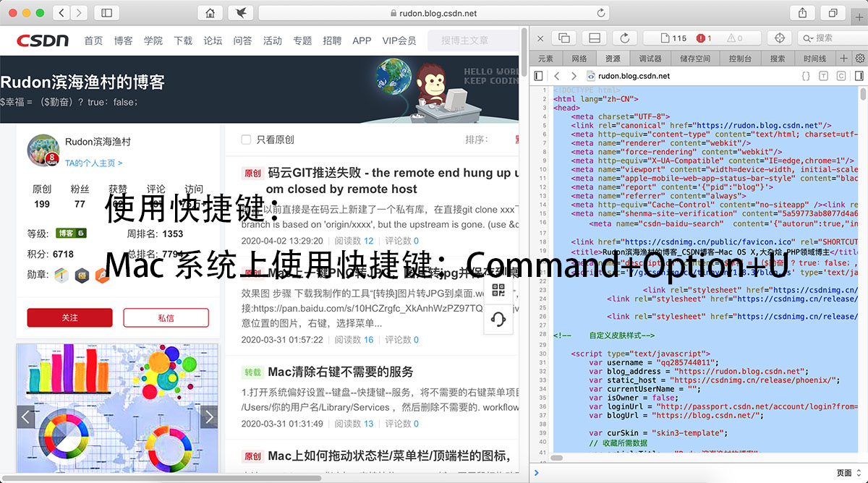
Task: Toggle the inspector details sidebar
Action: click(859, 76)
